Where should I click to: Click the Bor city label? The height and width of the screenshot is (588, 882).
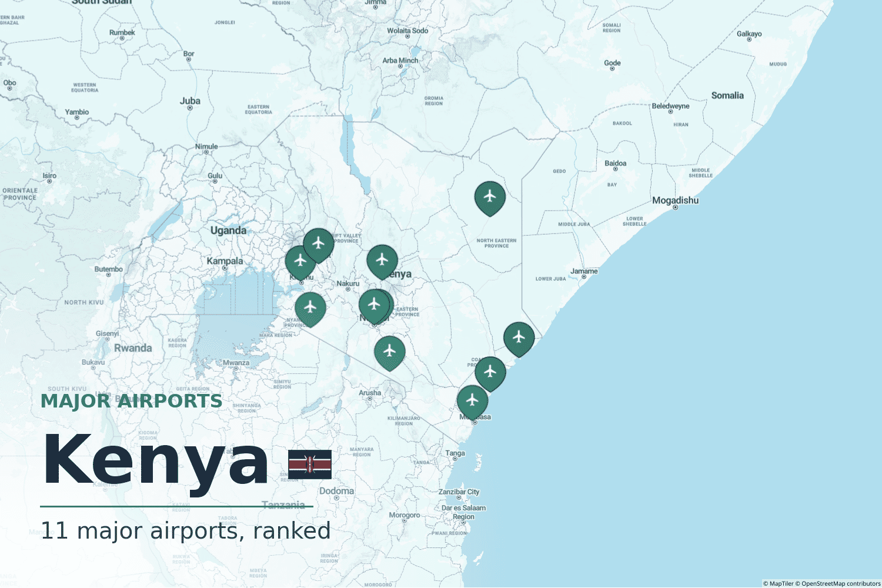[x=189, y=54]
